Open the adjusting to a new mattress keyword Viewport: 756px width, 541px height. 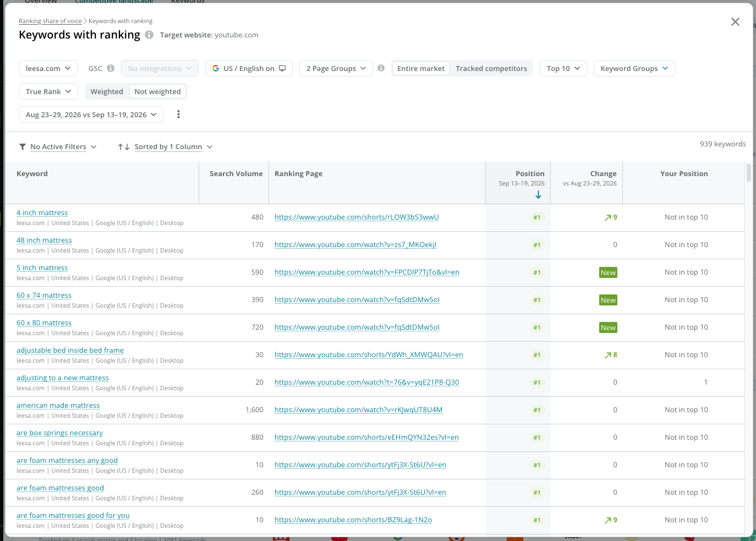coord(63,378)
